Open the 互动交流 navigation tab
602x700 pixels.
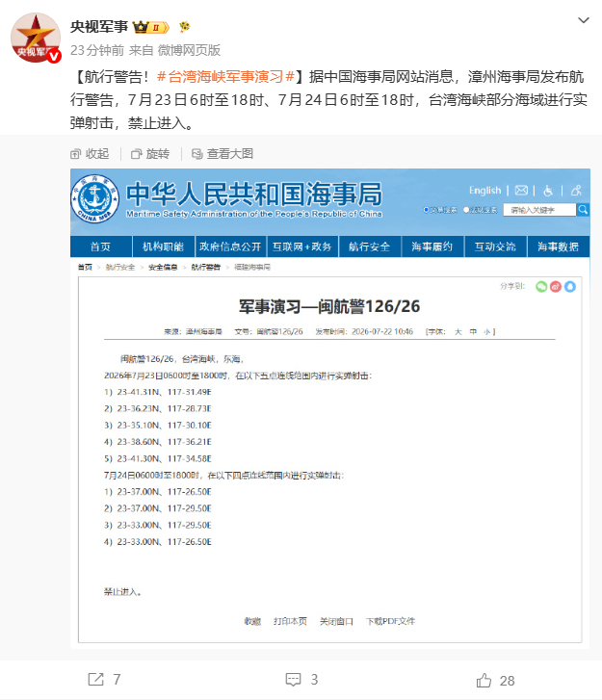tap(495, 246)
